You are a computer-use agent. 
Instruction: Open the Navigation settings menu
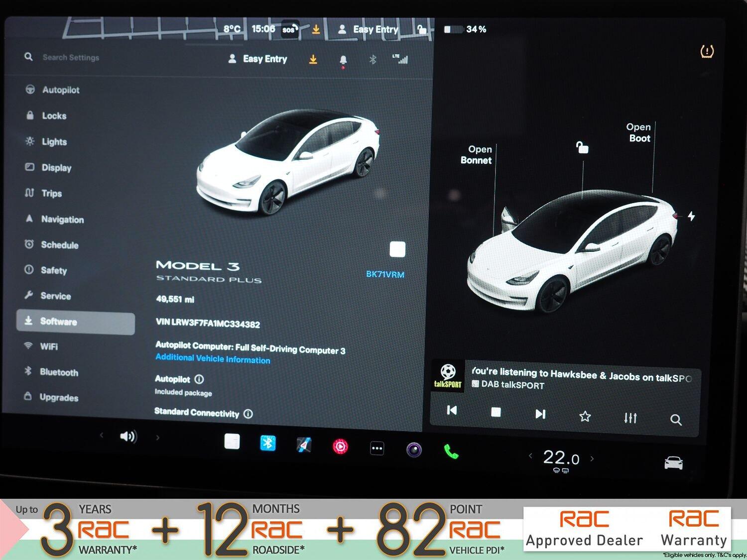(x=62, y=220)
